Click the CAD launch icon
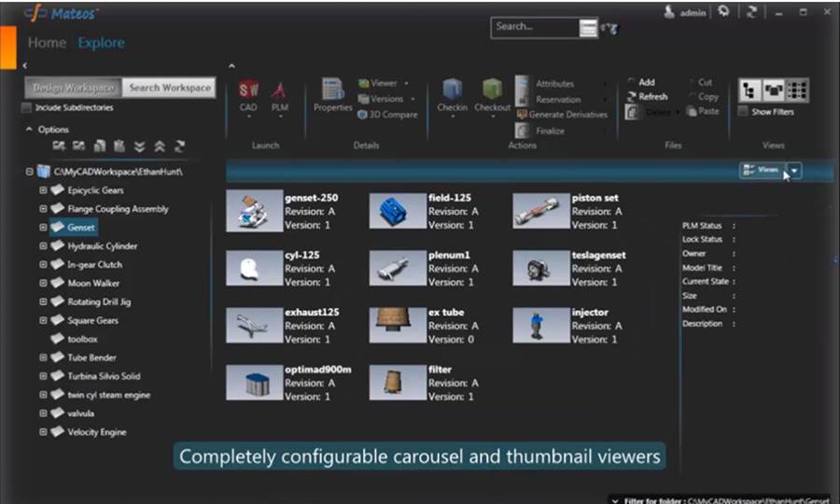Image resolution: width=840 pixels, height=504 pixels. pos(248,91)
